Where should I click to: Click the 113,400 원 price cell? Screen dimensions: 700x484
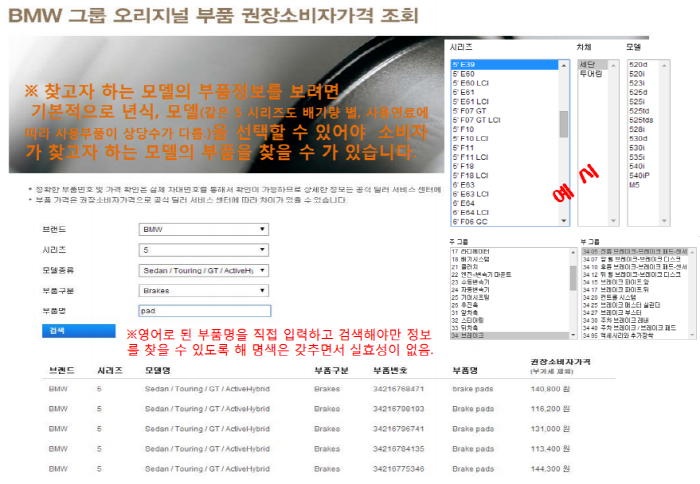(550, 449)
